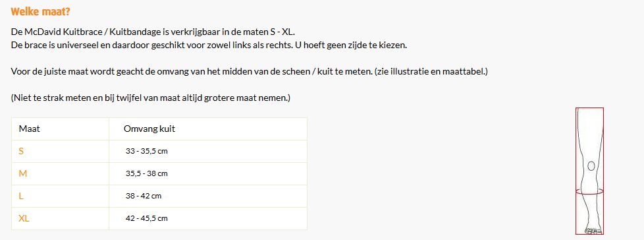
Task: Click the 'Welke maat?' orange heading
Action: [x=41, y=11]
